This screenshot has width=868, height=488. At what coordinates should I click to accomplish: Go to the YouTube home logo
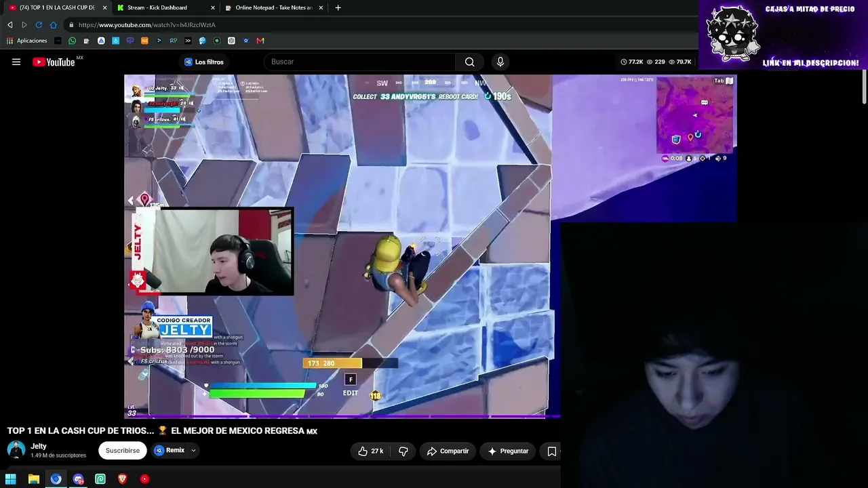pyautogui.click(x=54, y=62)
